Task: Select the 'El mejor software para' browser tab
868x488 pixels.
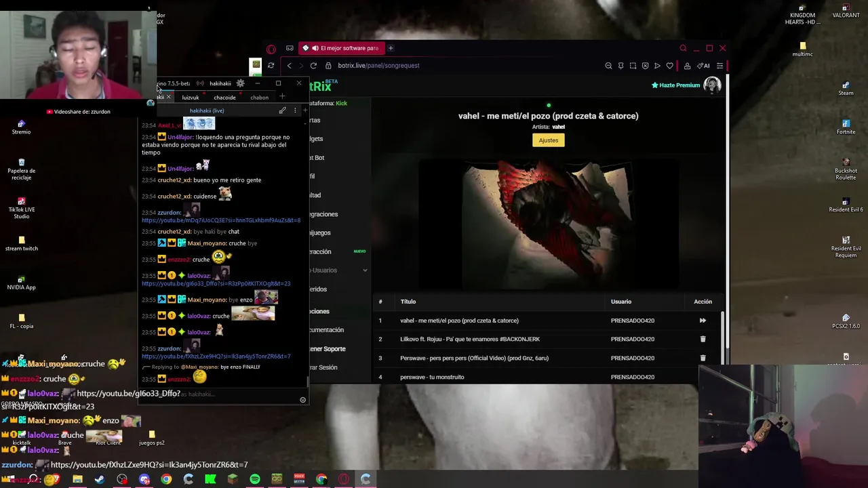Action: point(343,48)
